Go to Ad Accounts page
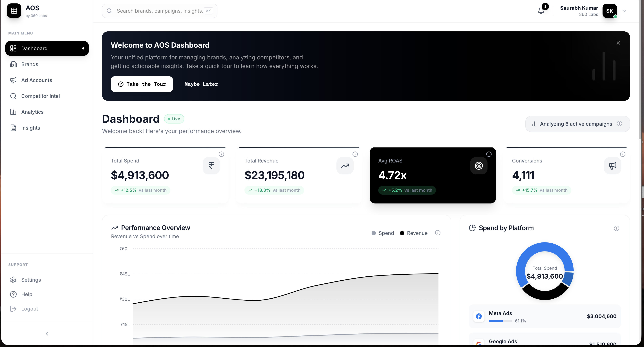The height and width of the screenshot is (347, 644). (x=47, y=80)
